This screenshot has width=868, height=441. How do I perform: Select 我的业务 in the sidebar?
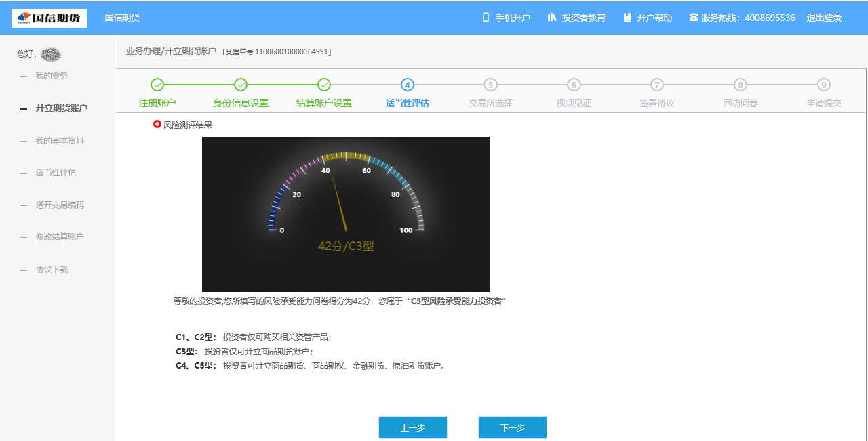coord(52,76)
